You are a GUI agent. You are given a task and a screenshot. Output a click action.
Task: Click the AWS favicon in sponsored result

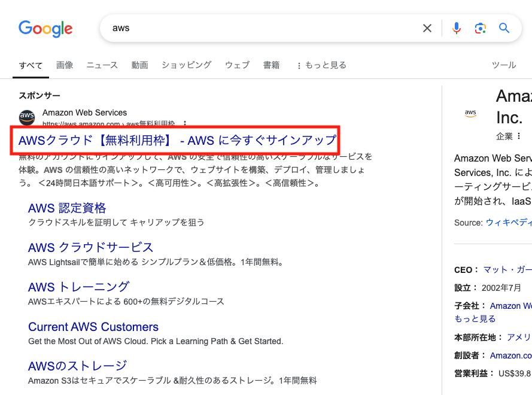[27, 117]
